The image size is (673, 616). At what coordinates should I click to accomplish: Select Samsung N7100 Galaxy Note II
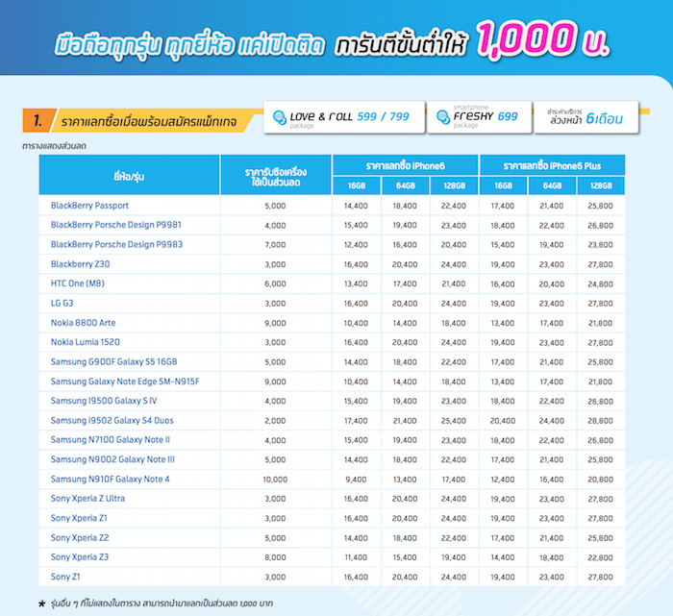[x=111, y=440]
